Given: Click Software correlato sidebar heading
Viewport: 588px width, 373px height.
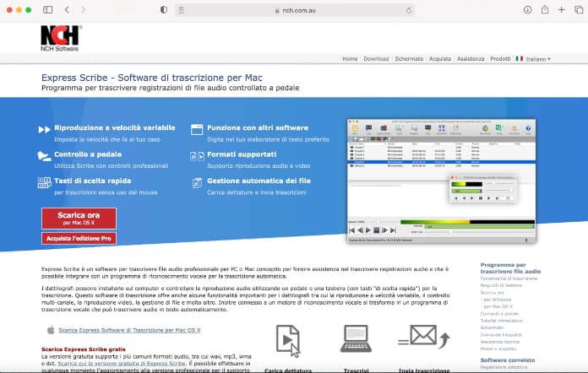Looking at the screenshot, I should (x=508, y=360).
